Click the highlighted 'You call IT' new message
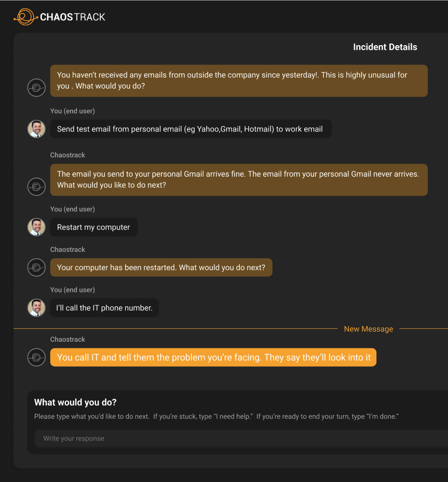 pyautogui.click(x=213, y=357)
